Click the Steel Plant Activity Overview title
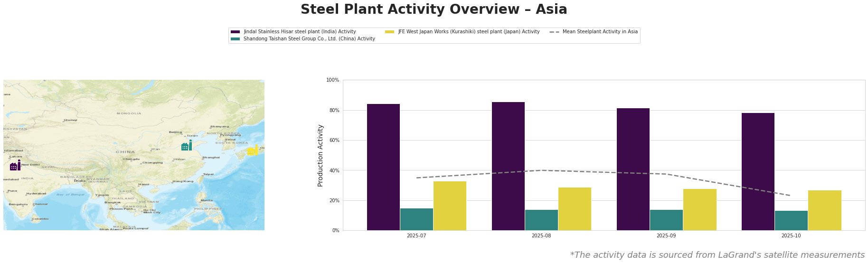The height and width of the screenshot is (263, 868). (x=434, y=9)
